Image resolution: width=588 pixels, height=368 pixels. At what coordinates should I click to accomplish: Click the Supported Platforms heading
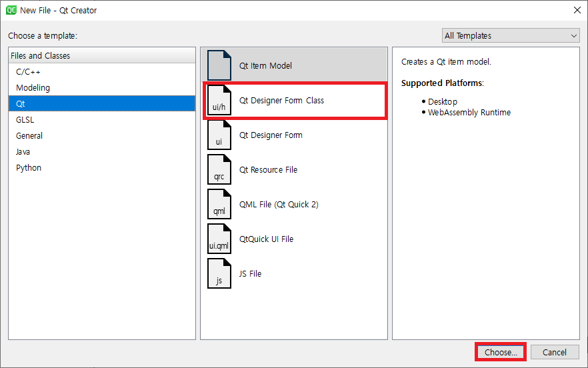coord(443,83)
